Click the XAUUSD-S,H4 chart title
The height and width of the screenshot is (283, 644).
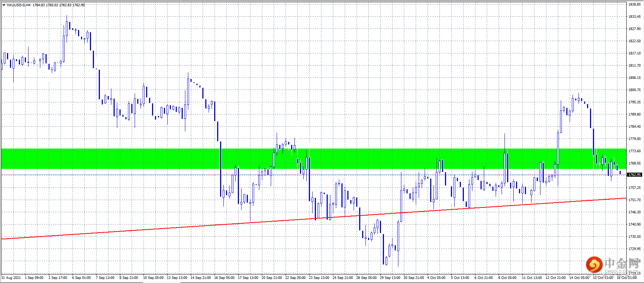point(18,5)
